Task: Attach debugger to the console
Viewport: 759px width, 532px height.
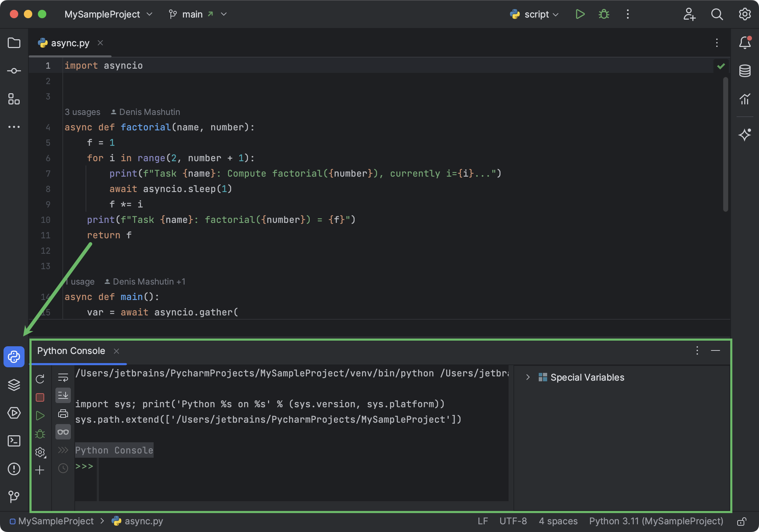Action: pyautogui.click(x=40, y=434)
